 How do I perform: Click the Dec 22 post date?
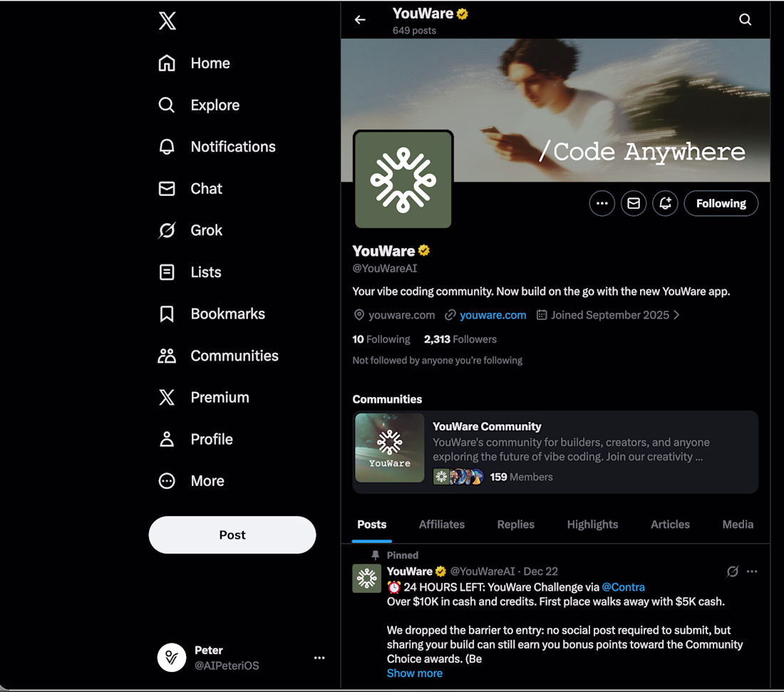pos(540,572)
